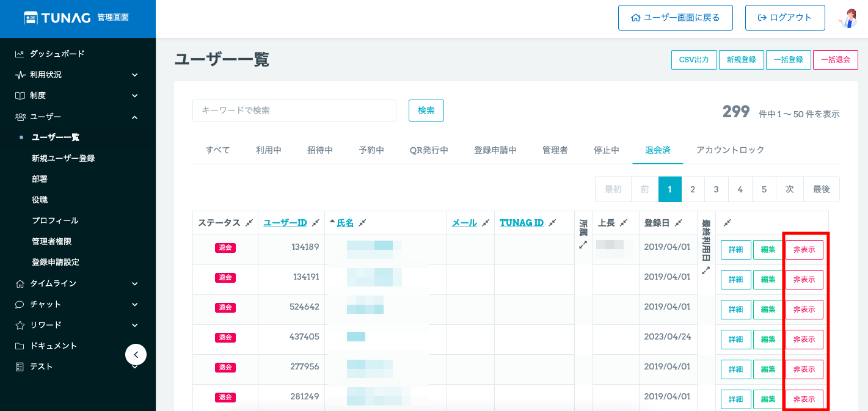The height and width of the screenshot is (411, 868).
Task: Shrink the actions column with its arrow icon
Action: coord(727,224)
